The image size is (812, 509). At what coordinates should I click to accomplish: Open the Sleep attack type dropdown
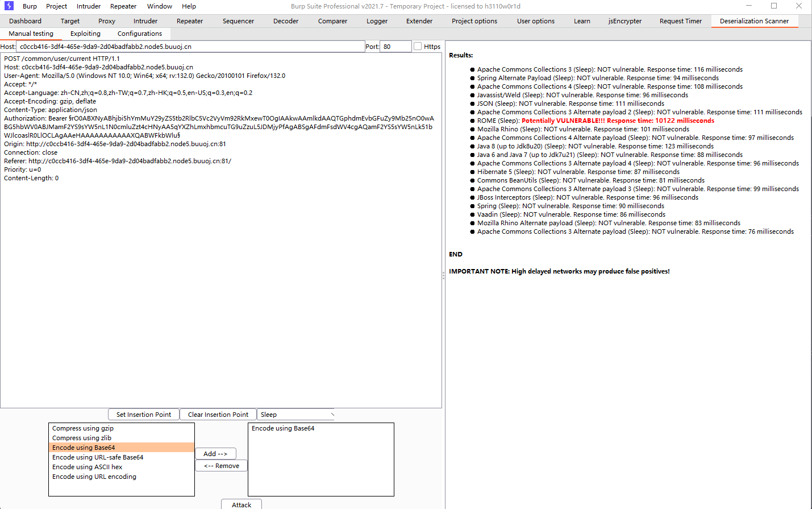pyautogui.click(x=296, y=415)
